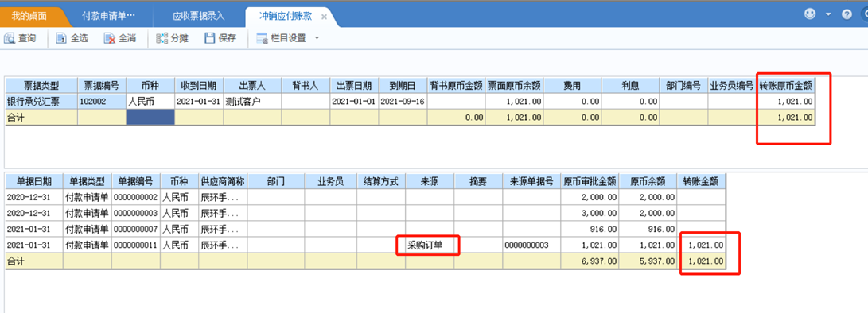Click the 单据编号 column header

[x=136, y=181]
